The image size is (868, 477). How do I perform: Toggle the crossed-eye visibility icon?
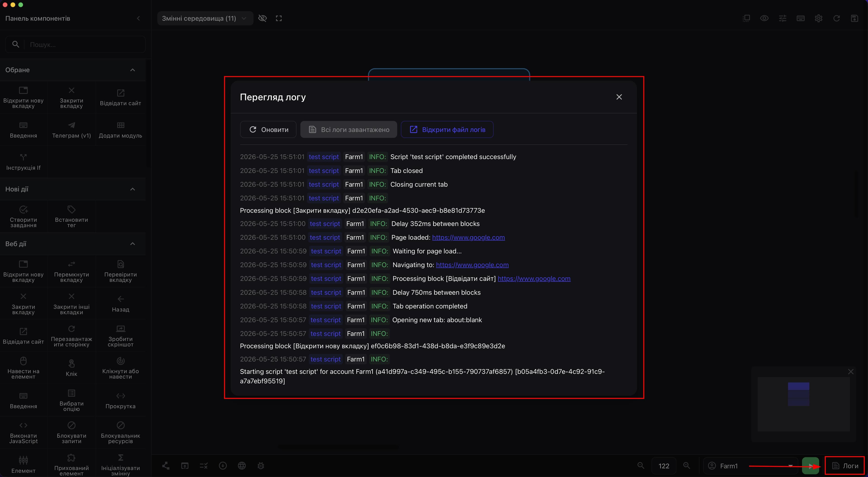pyautogui.click(x=262, y=18)
